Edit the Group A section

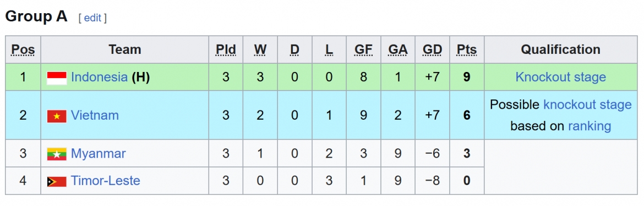coord(92,18)
